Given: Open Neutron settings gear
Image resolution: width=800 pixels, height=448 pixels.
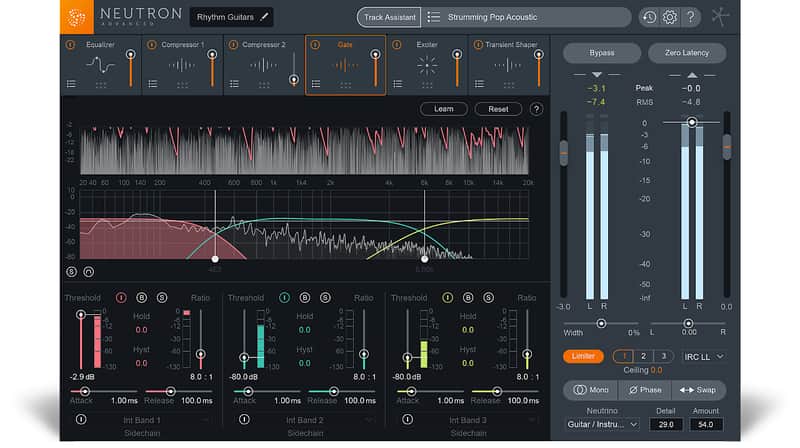Looking at the screenshot, I should (x=670, y=17).
